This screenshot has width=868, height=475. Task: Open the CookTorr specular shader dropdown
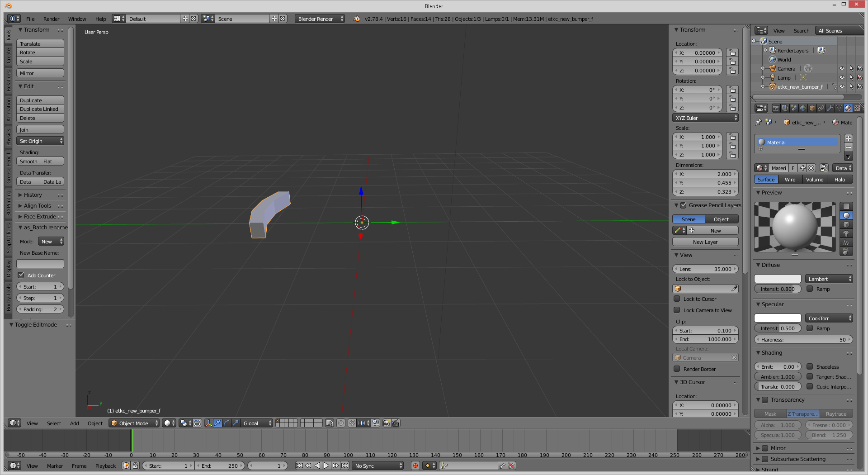pos(829,318)
